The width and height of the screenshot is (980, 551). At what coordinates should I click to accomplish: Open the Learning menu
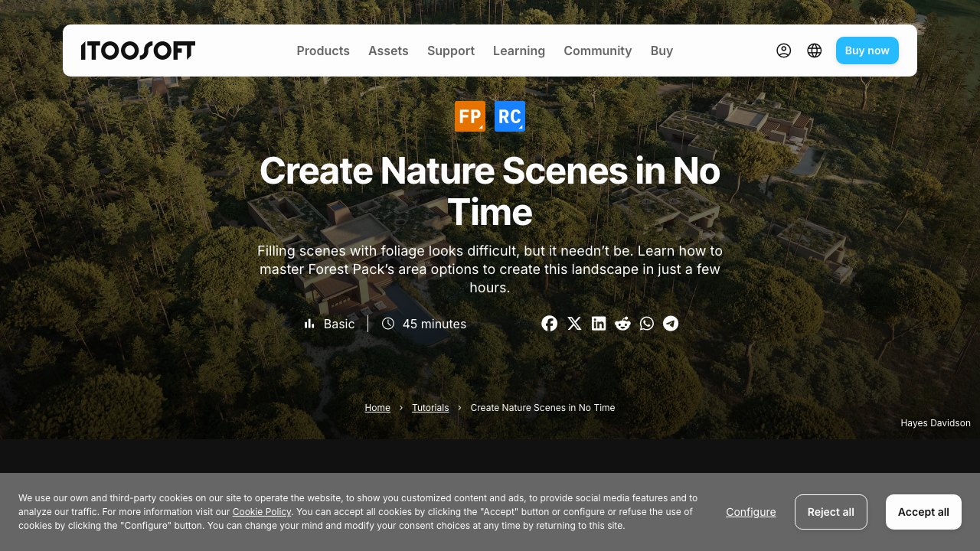pyautogui.click(x=519, y=51)
